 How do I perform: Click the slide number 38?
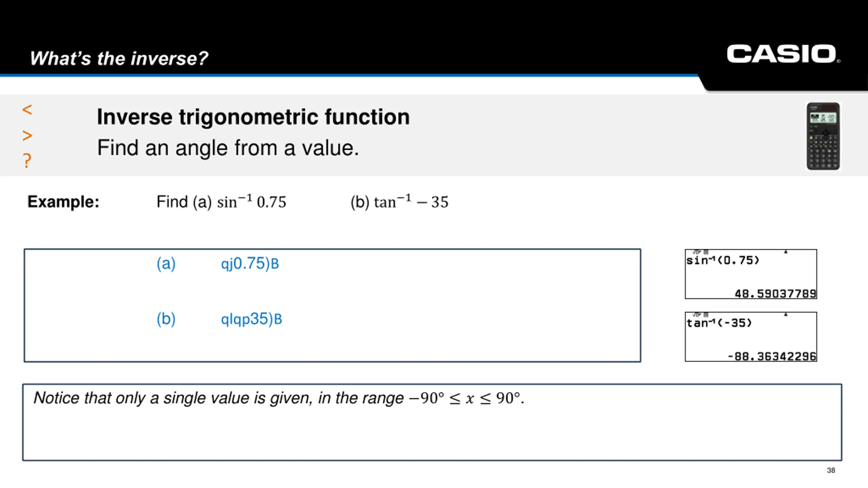pyautogui.click(x=831, y=470)
